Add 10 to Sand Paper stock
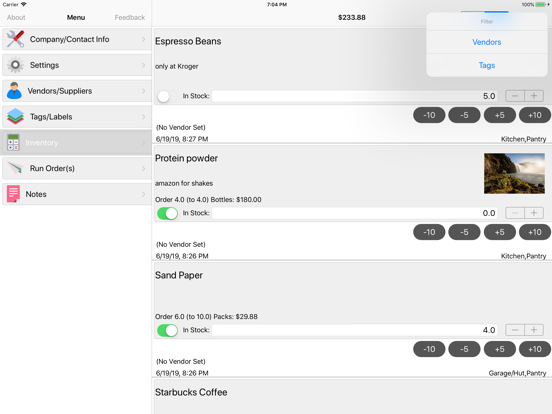This screenshot has height=414, width=552. 535,349
